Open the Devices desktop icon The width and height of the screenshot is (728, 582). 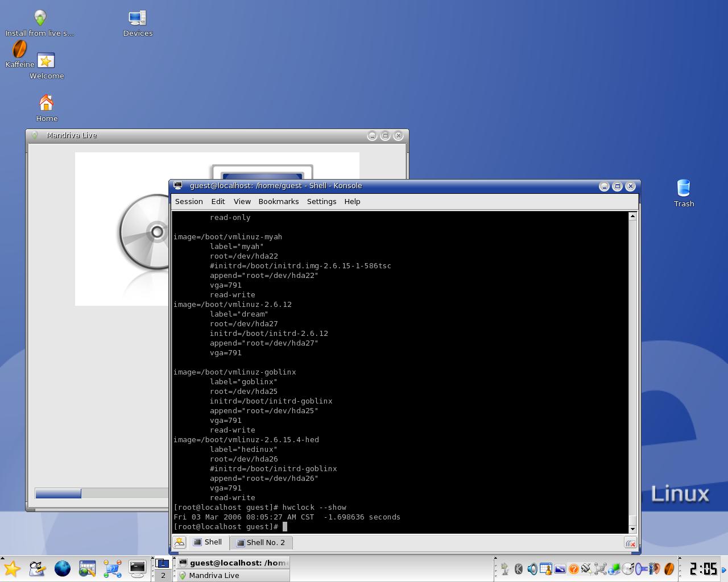tap(138, 23)
